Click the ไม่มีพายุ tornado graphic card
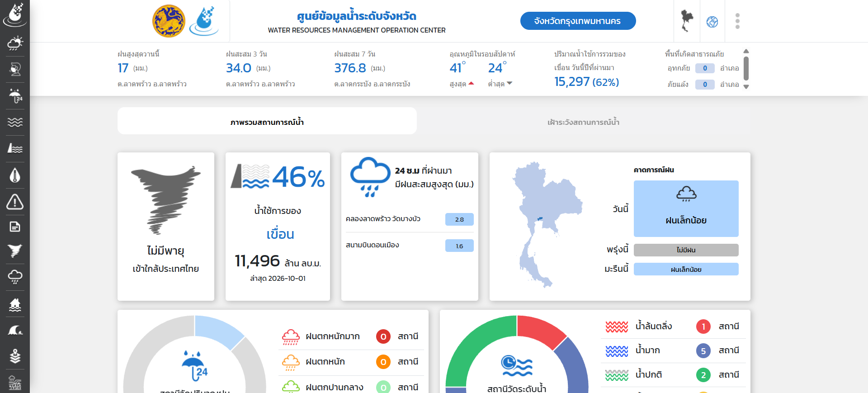The width and height of the screenshot is (868, 393). 166,227
